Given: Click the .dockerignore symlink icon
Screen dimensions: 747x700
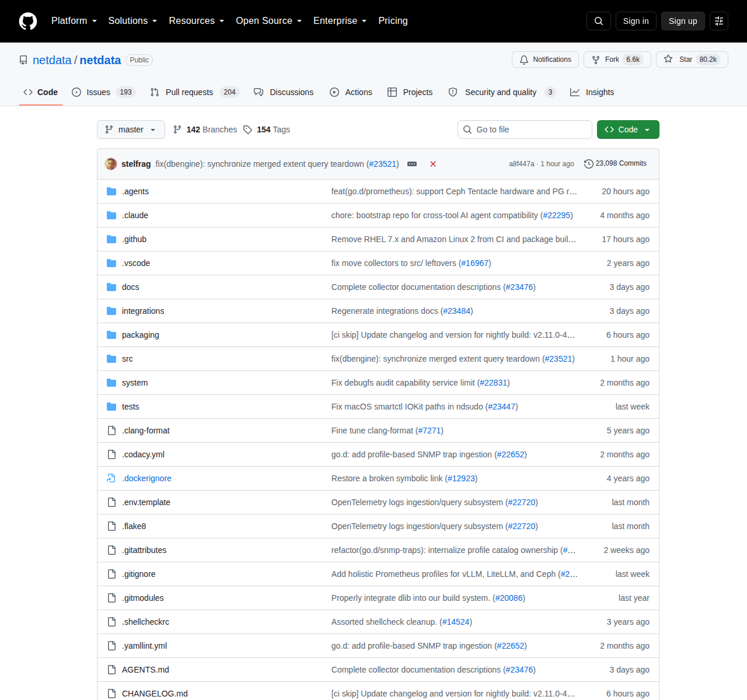Looking at the screenshot, I should [x=111, y=478].
